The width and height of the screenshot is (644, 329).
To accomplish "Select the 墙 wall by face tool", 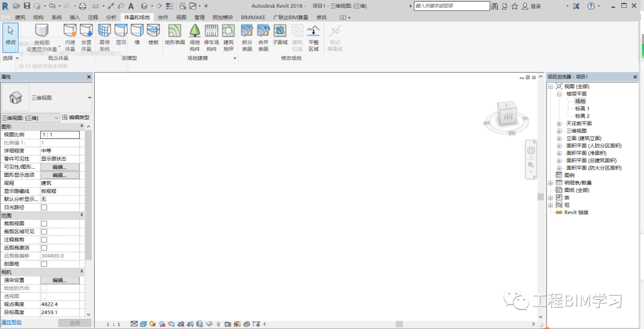I will pos(137,35).
